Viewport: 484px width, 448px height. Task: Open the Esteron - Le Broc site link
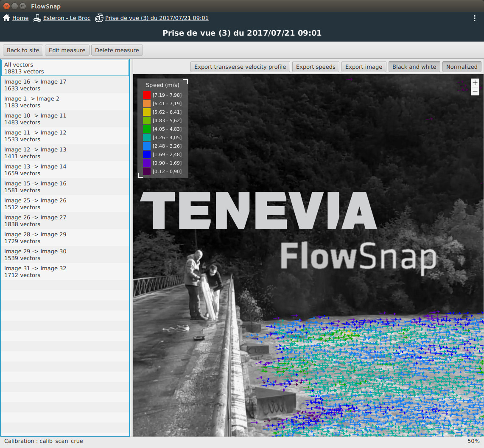pyautogui.click(x=67, y=18)
